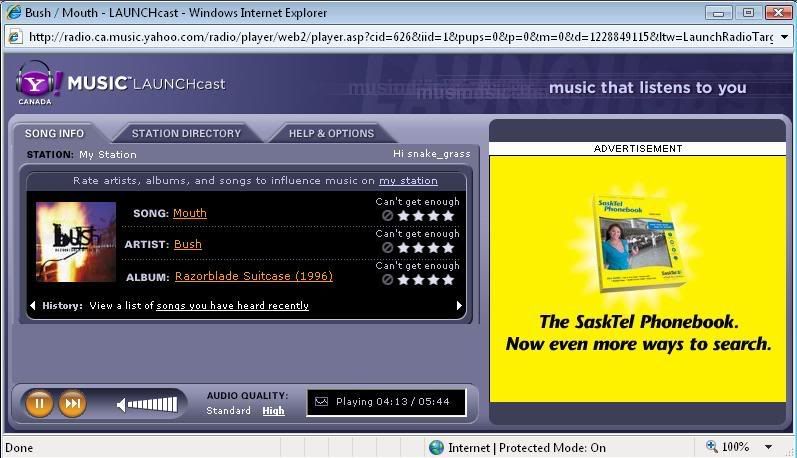
Task: Mute audio with the speaker icon
Action: pyautogui.click(x=121, y=405)
